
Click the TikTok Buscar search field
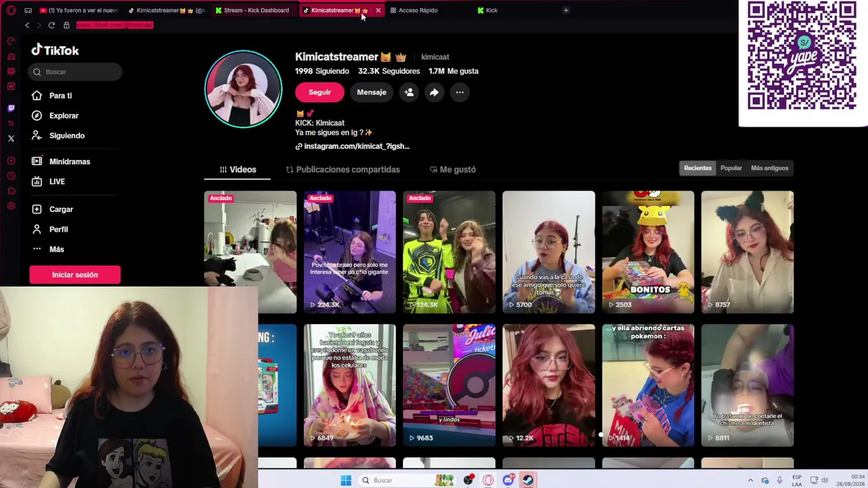[x=75, y=72]
